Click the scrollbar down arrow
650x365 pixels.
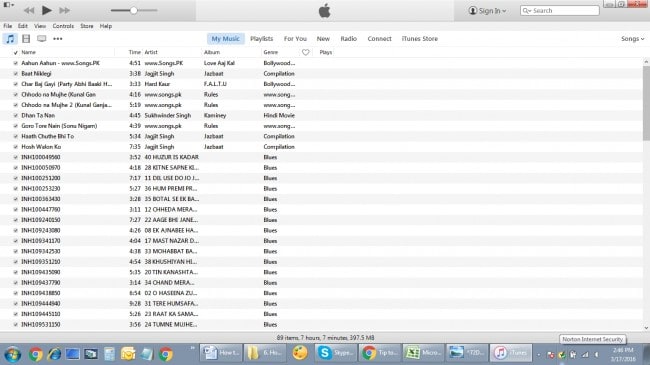(x=646, y=328)
